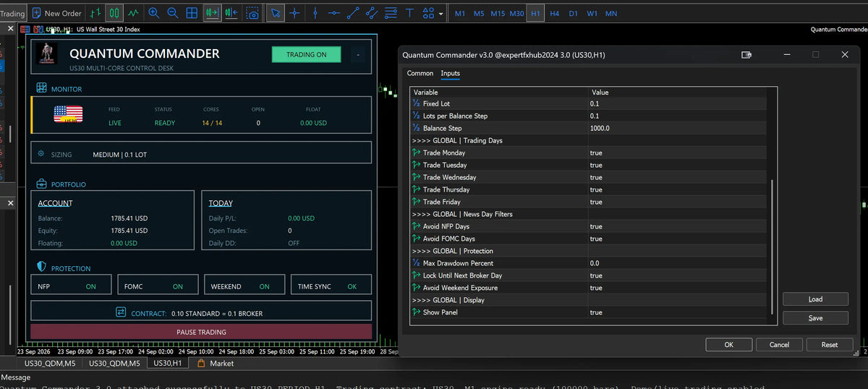Screen dimensions: 868x389
Task: Select the M15 timeframe
Action: click(x=498, y=13)
